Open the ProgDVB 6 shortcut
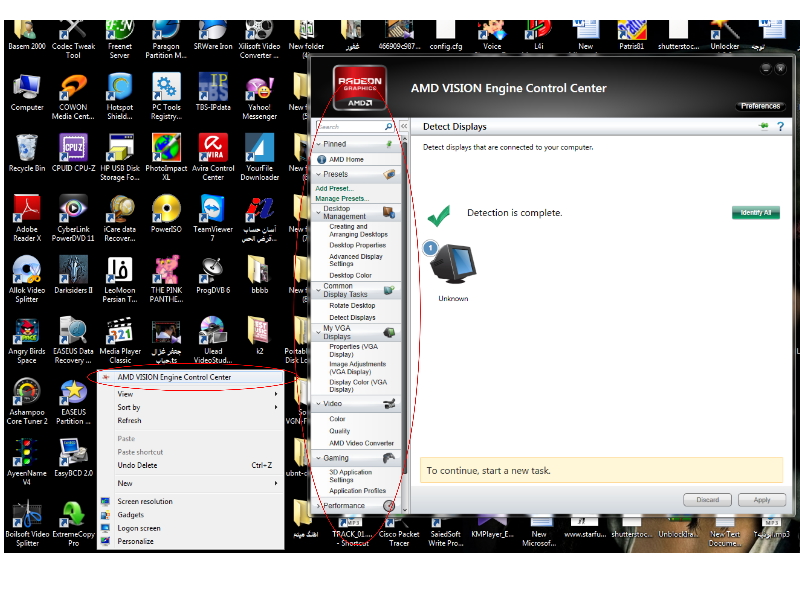The image size is (800, 600). (213, 276)
